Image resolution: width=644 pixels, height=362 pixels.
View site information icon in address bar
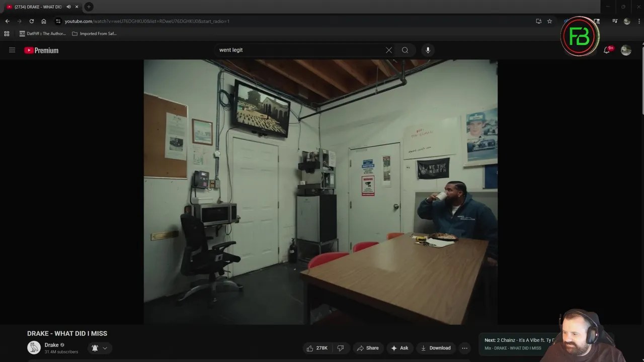(x=58, y=21)
